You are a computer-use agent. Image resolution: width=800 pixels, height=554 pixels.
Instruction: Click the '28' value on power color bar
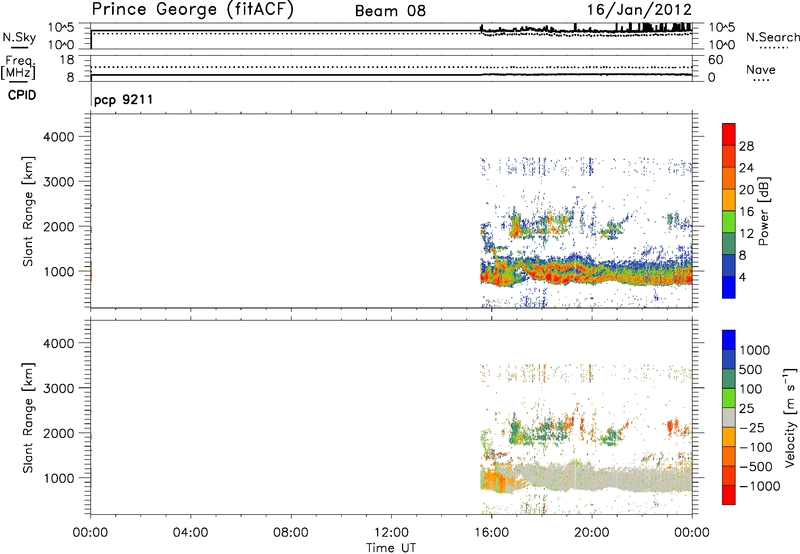(746, 146)
